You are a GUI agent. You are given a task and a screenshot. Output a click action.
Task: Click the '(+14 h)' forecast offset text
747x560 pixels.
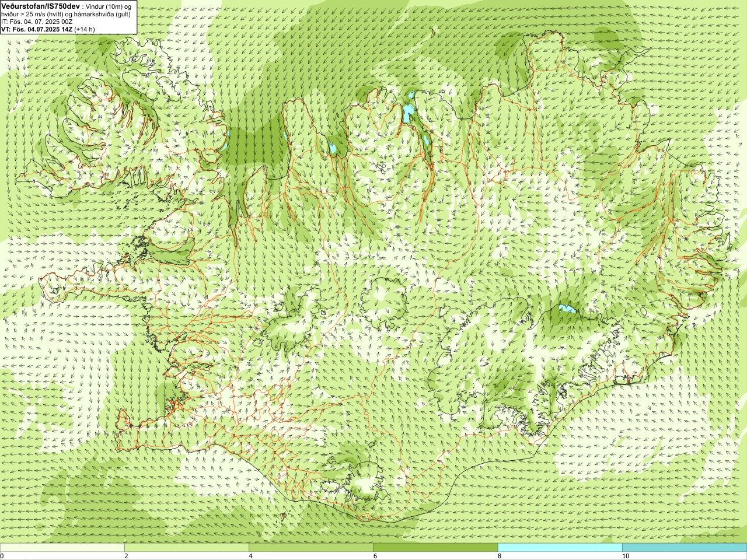[85, 29]
